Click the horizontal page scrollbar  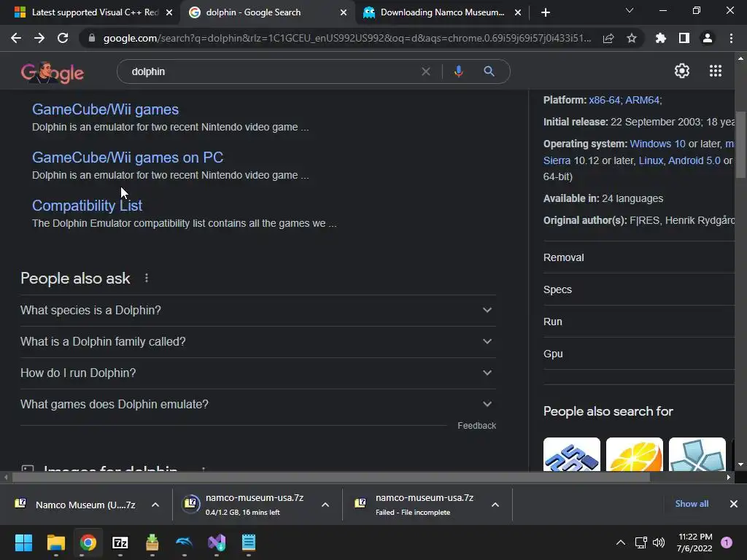(330, 477)
